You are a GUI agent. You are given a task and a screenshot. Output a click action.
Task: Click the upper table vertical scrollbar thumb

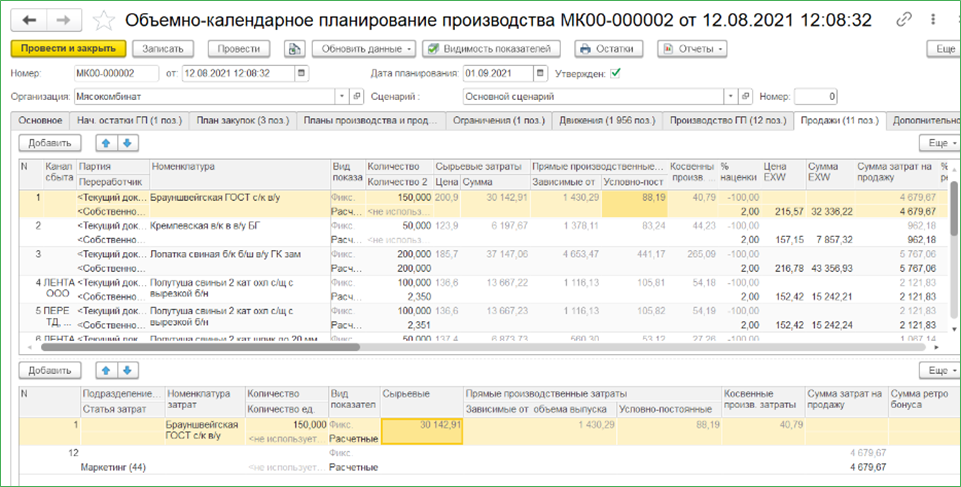coord(954,208)
